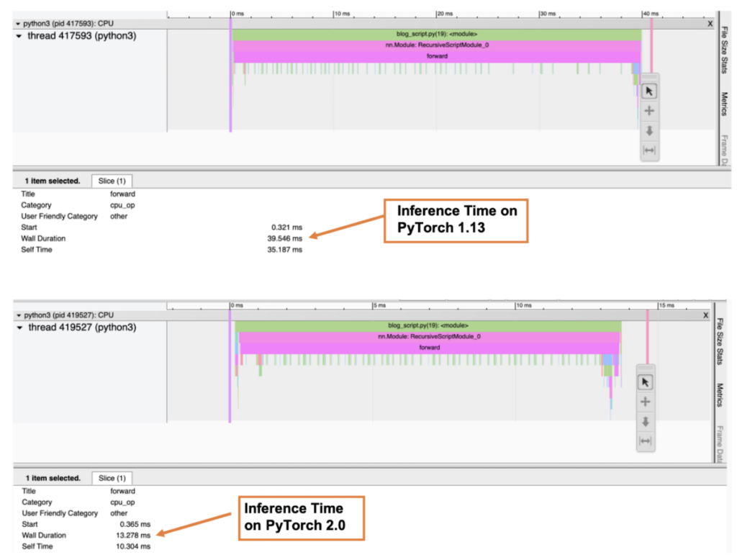The height and width of the screenshot is (560, 737).
Task: Collapse the thread 417593 (python3) track
Action: (x=17, y=36)
